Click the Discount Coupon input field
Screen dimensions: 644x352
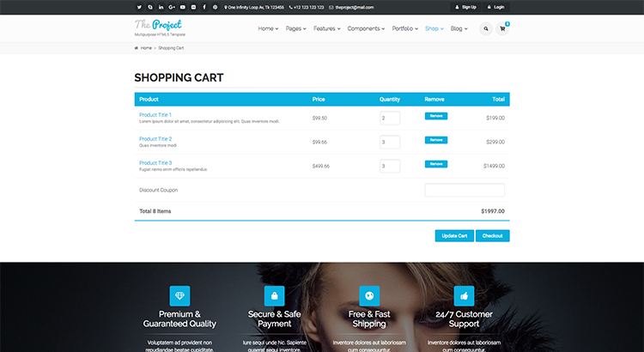(465, 190)
